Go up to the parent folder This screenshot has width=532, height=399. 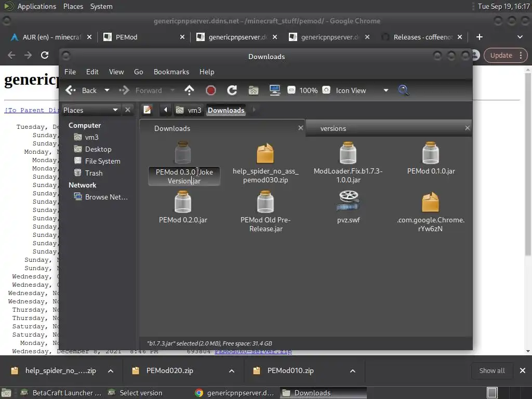189,90
